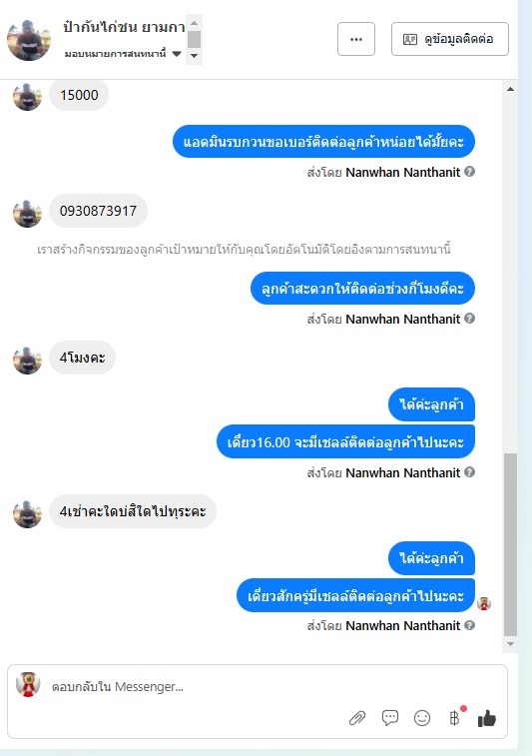The image size is (532, 756).
Task: Click the ดูข้อมูลติดต่อ contact info button
Action: click(449, 39)
